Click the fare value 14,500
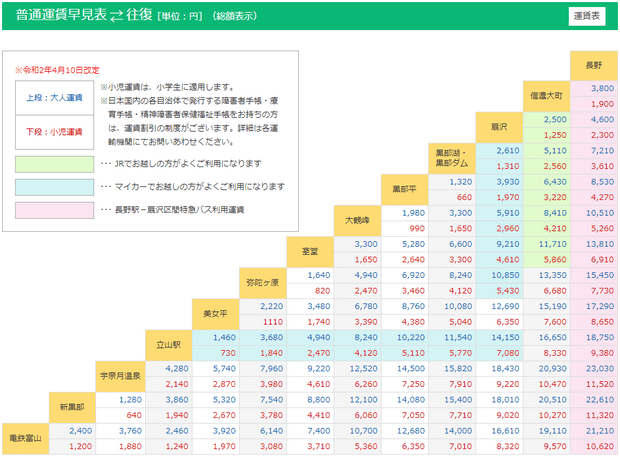The width and height of the screenshot is (620, 458). point(411,369)
